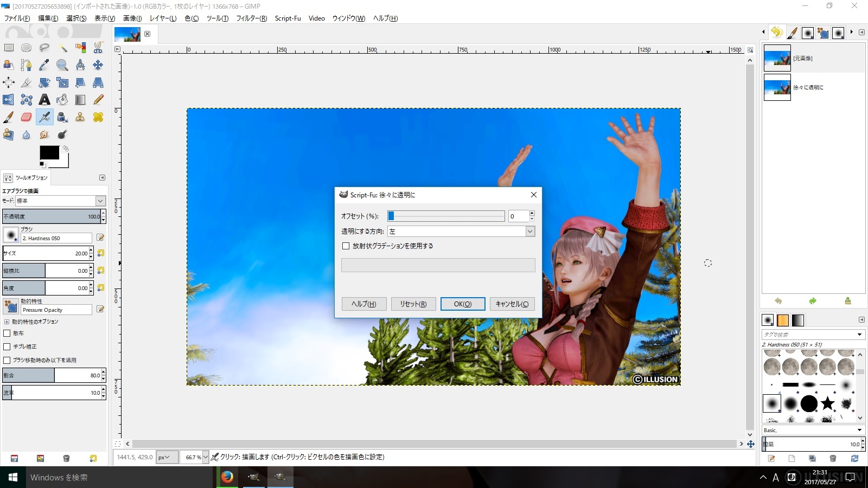This screenshot has width=868, height=488.
Task: Open the レイヤー(L) menu
Action: pos(163,18)
